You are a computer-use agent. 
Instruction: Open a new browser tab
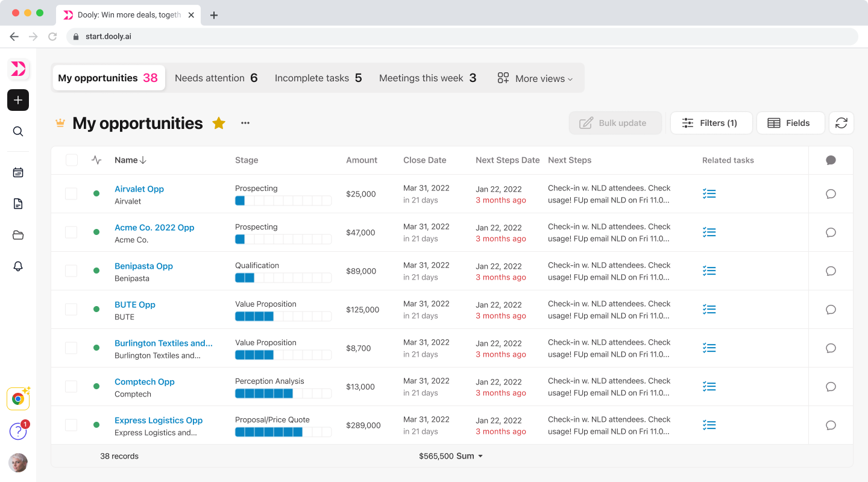214,15
